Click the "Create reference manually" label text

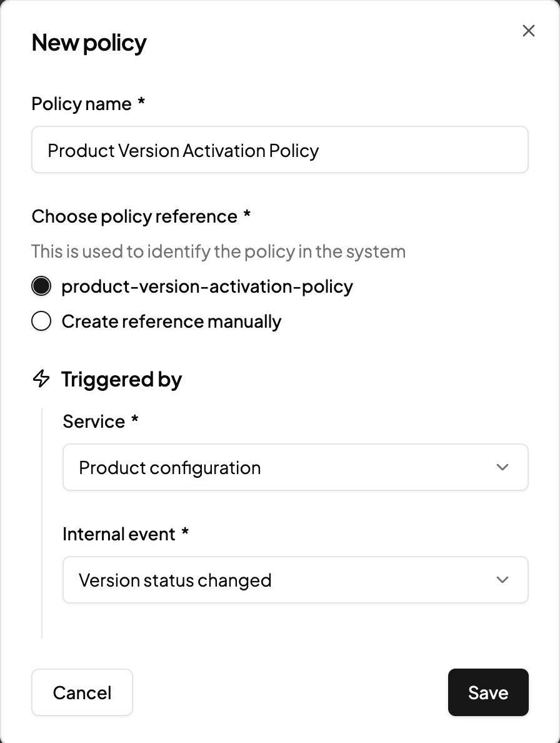tap(171, 321)
